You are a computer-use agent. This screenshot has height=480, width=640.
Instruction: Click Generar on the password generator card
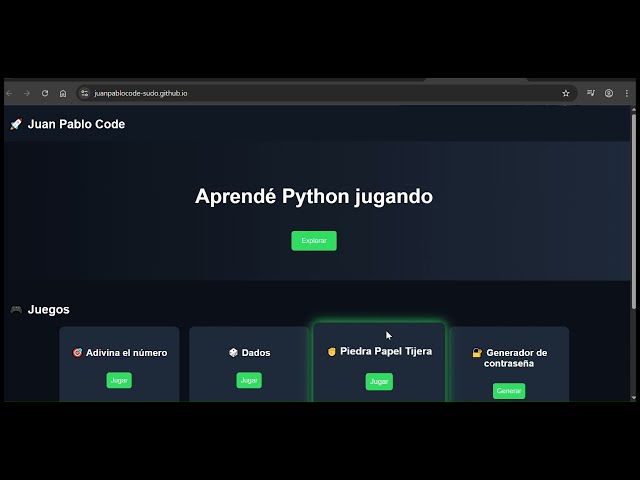(x=509, y=391)
